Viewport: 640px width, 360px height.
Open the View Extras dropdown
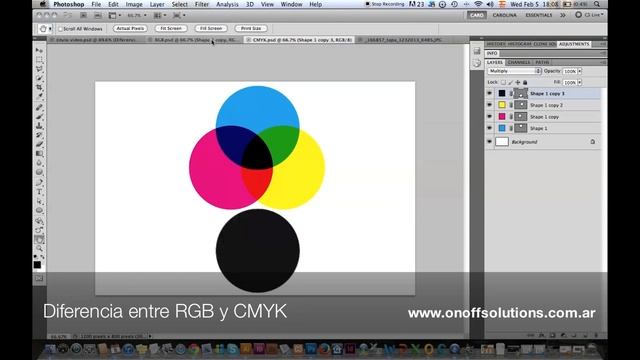(114, 16)
